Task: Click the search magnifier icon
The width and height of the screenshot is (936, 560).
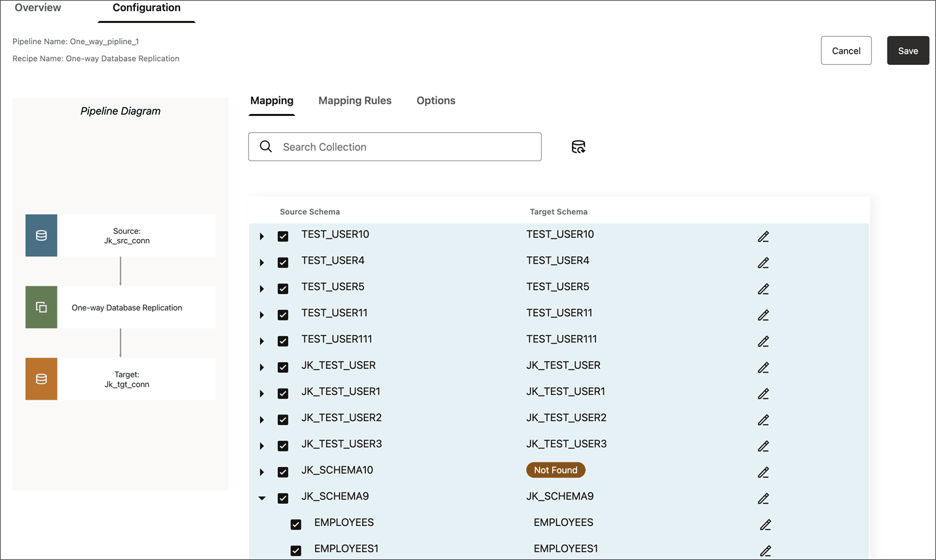Action: 265,147
